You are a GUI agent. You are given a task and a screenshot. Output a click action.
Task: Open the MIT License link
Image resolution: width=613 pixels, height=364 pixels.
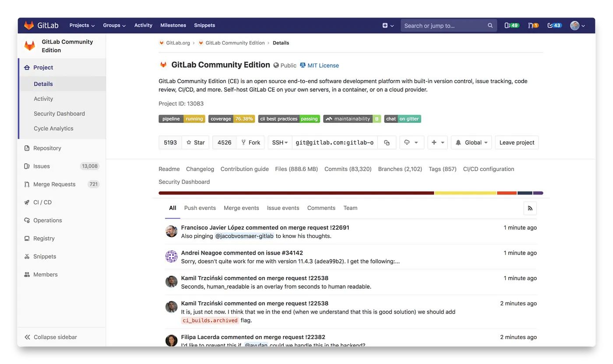(x=320, y=66)
